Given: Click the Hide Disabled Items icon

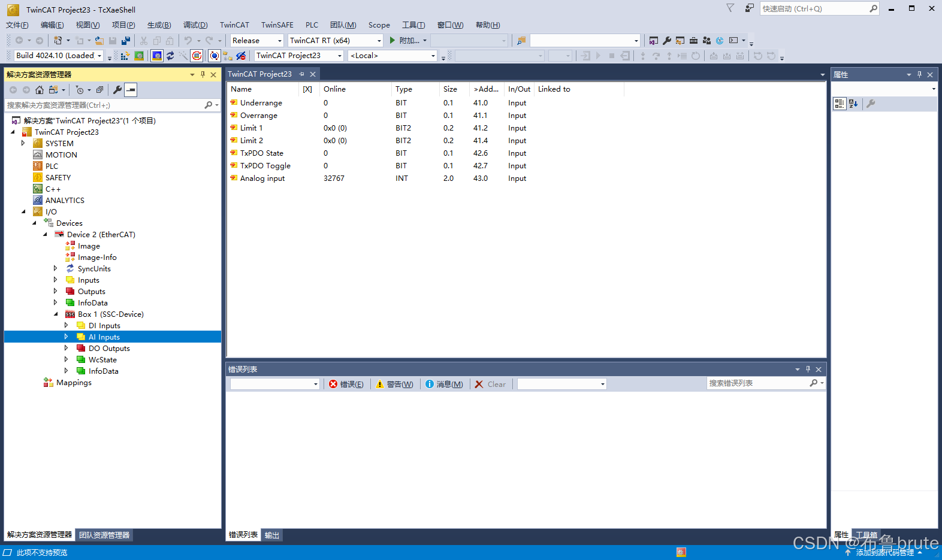Looking at the screenshot, I should pos(241,56).
